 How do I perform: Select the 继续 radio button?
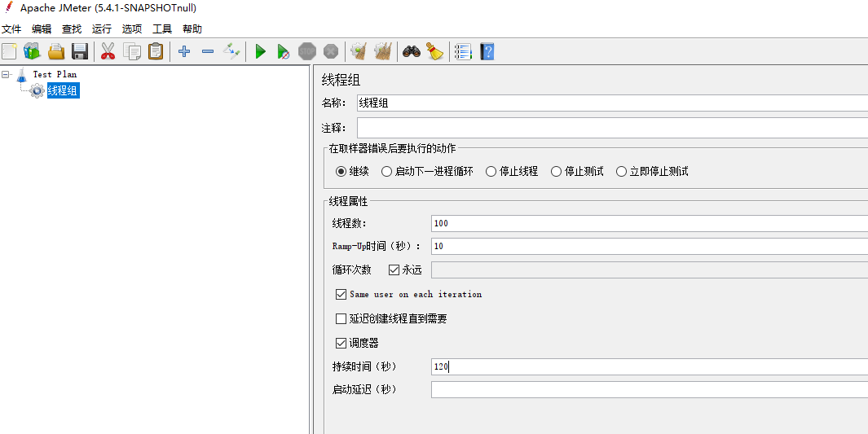(x=341, y=171)
